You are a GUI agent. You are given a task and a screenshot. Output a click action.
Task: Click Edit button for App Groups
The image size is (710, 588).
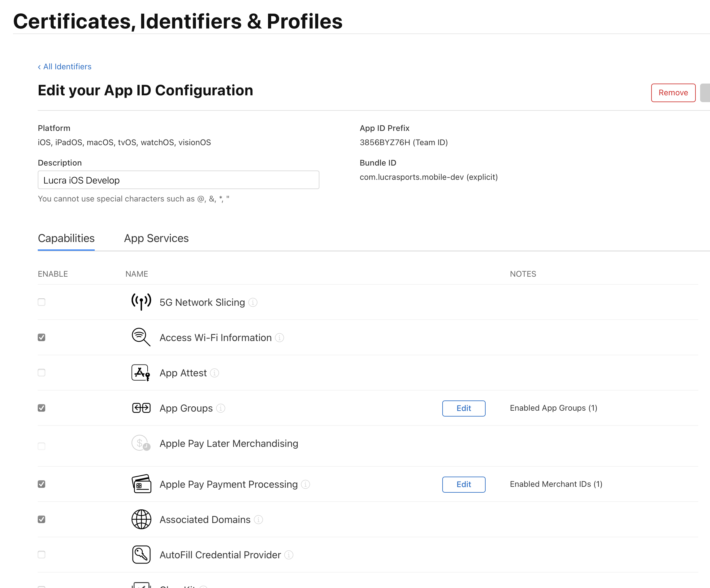[464, 408]
